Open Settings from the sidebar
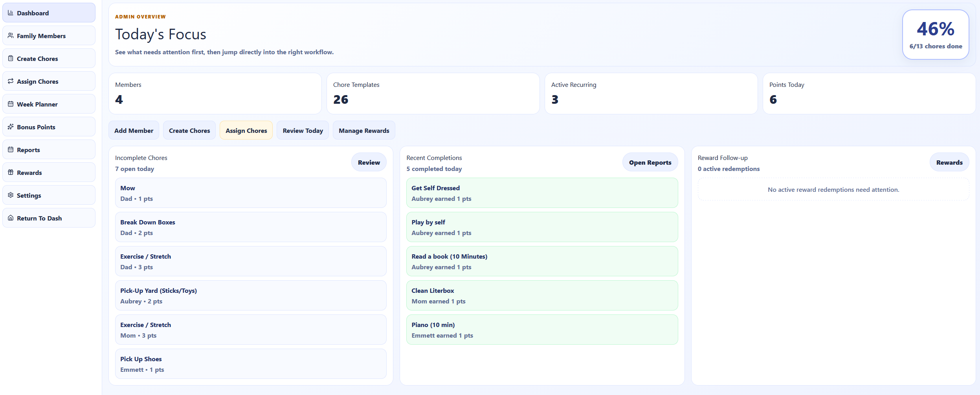 click(x=49, y=195)
